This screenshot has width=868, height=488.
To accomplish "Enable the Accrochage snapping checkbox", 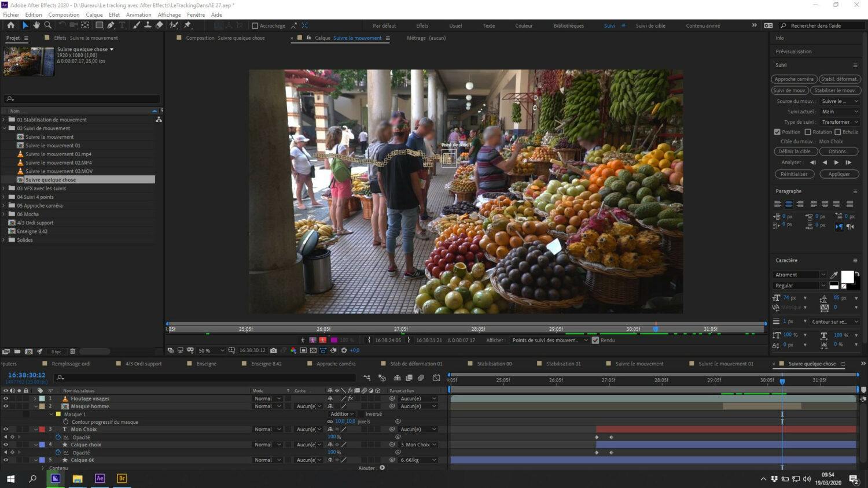I will point(255,25).
